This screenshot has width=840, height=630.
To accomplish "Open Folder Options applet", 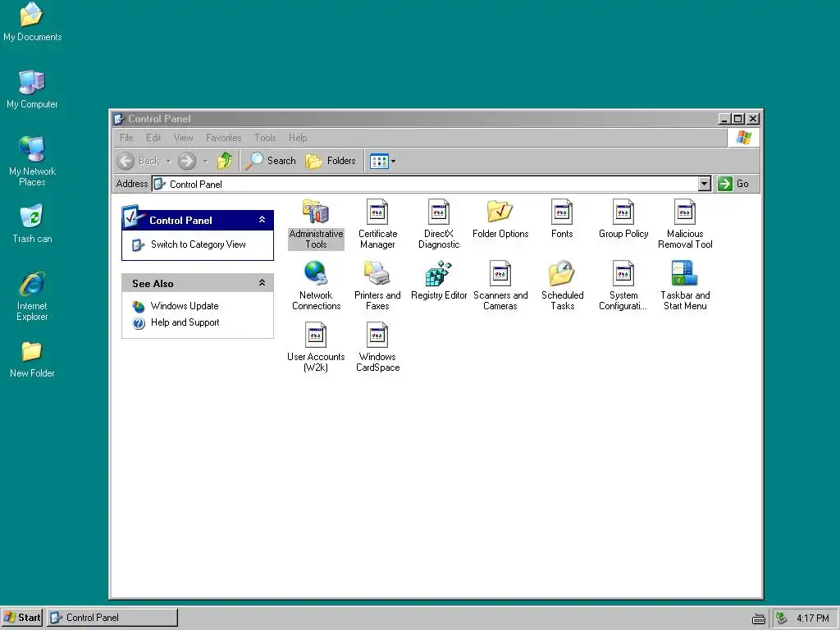I will (x=500, y=218).
